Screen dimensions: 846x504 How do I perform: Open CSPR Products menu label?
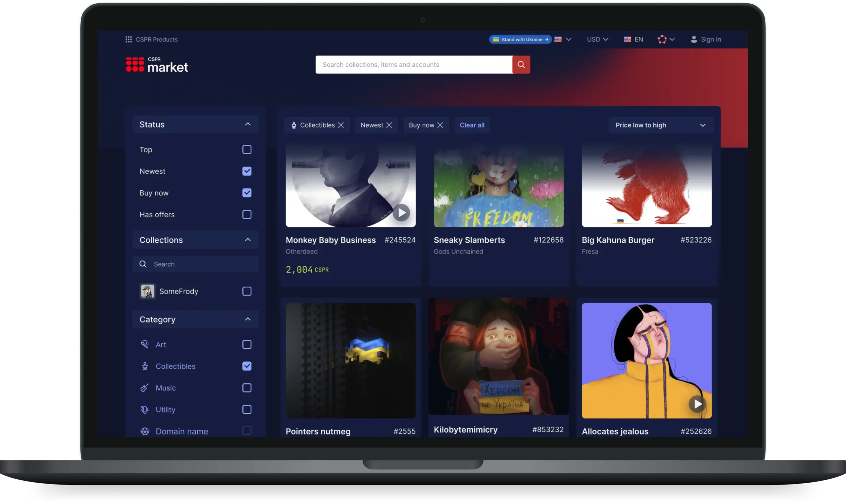[157, 39]
